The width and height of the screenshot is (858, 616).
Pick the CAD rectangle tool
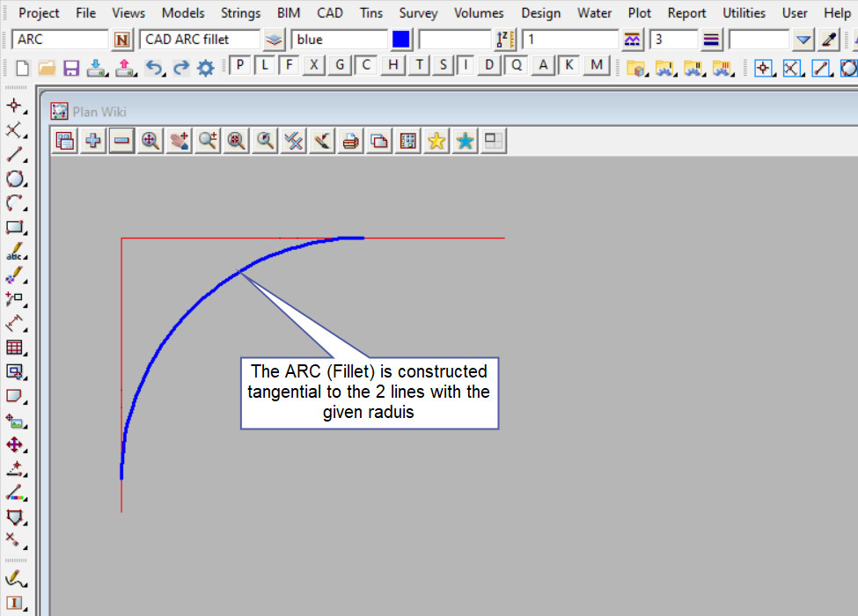tap(14, 227)
